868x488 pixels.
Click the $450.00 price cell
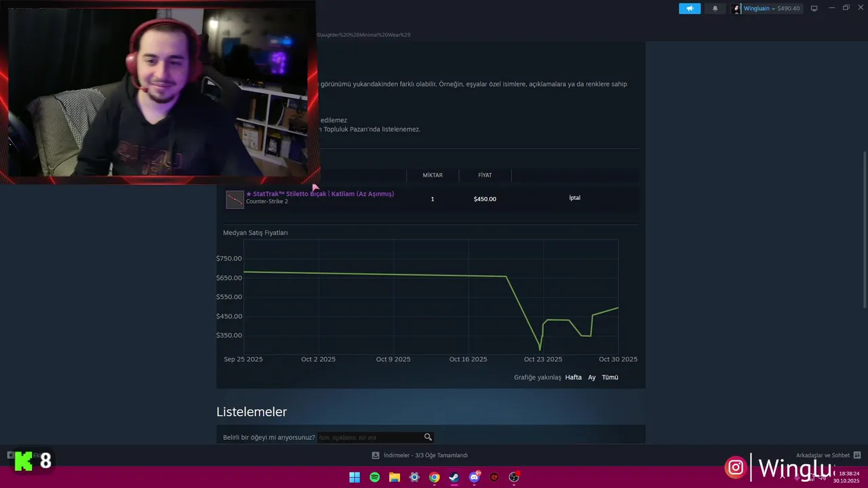tap(485, 199)
